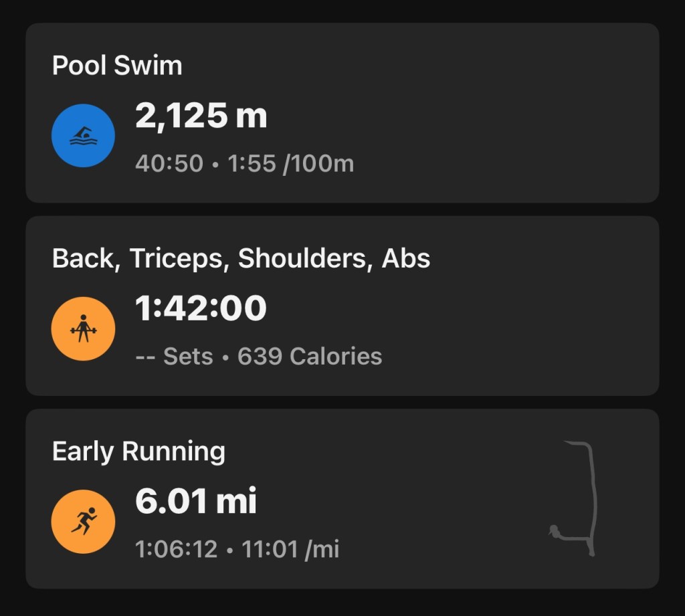Click the 1:55 /100m swim pace
Screen dimensions: 685x616
(x=289, y=163)
